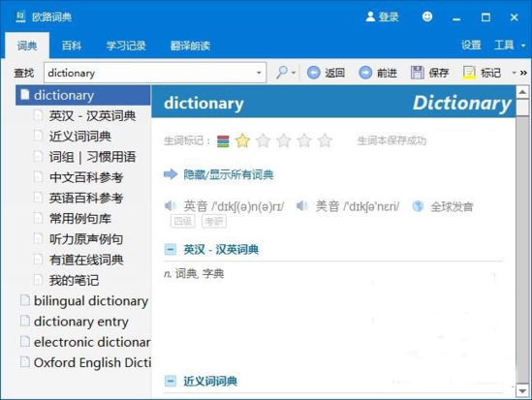This screenshot has width=532, height=400.
Task: Select 英汉 - 汉英词典 in sidebar
Action: [x=92, y=116]
